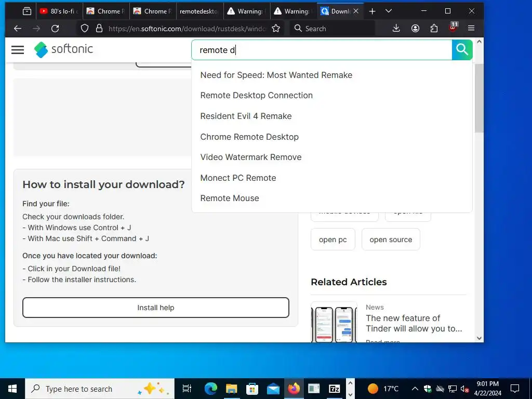Open File Explorer from the taskbar
532x399 pixels.
click(231, 389)
